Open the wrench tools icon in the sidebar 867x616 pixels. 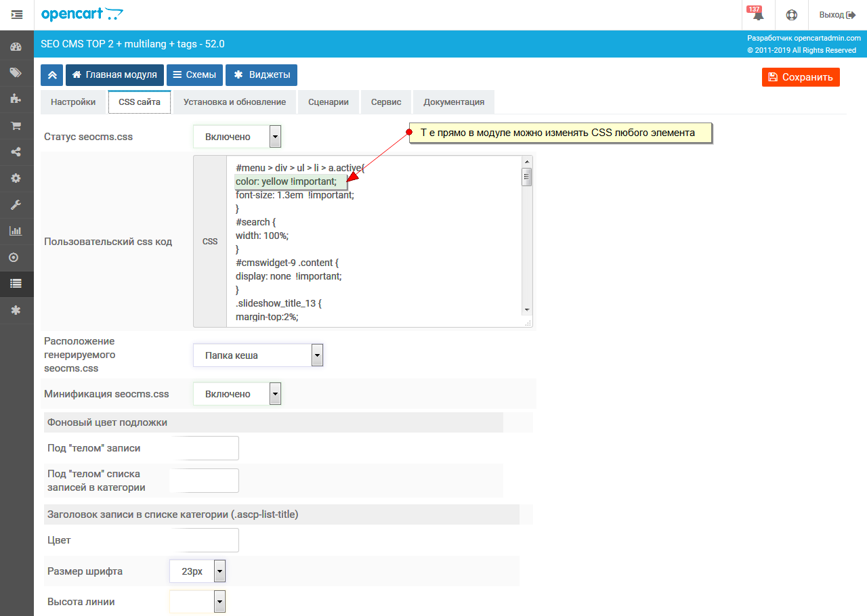[16, 204]
